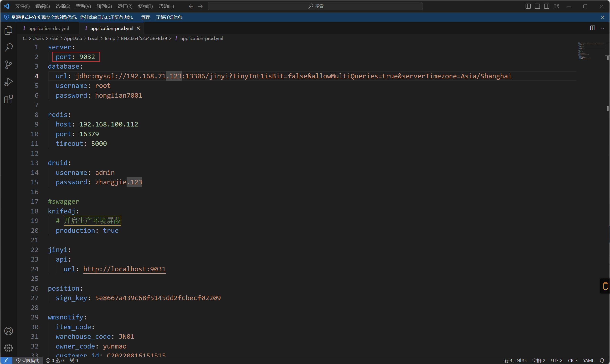Click the 了解详细信息 link

click(169, 17)
